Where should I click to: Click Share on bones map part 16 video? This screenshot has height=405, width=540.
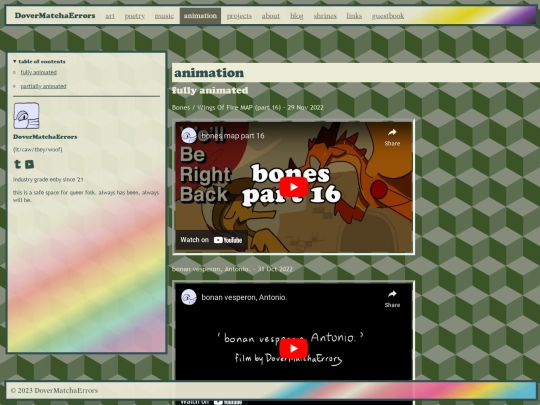(392, 137)
